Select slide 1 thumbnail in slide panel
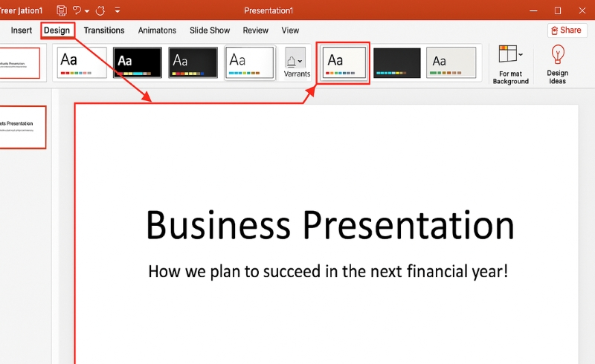 tap(22, 127)
